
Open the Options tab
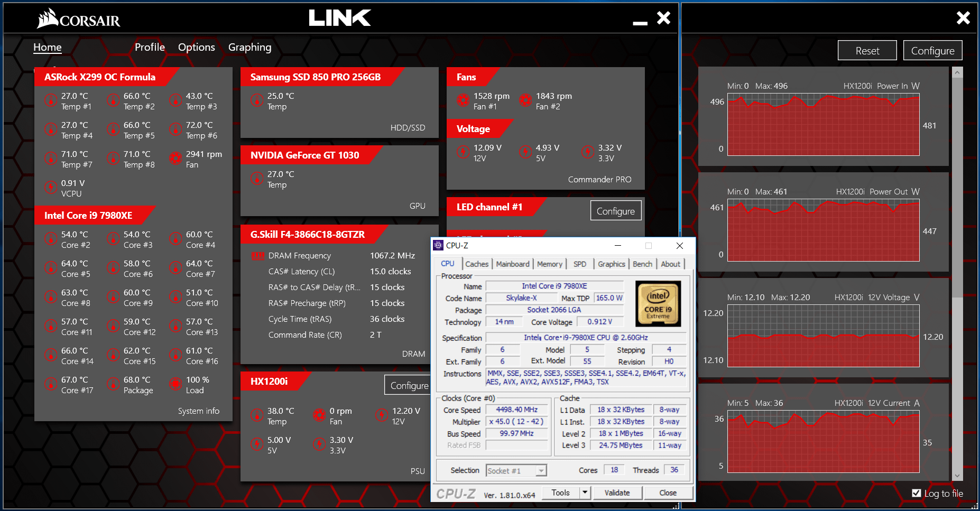pos(197,47)
